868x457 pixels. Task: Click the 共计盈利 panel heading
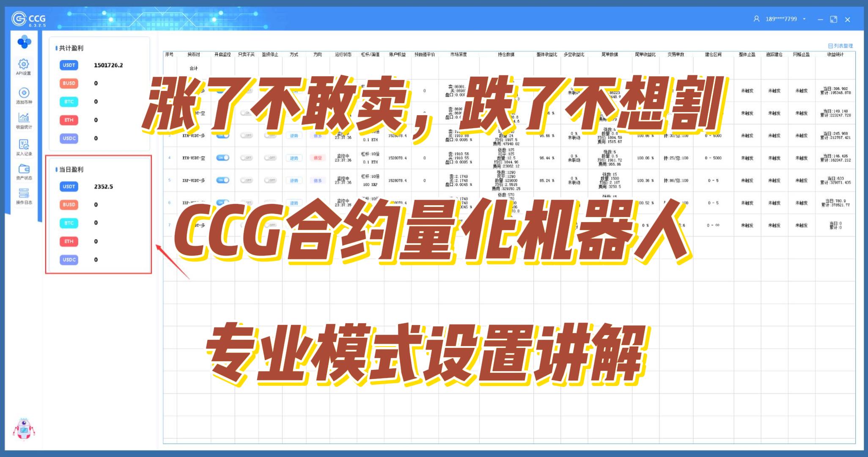click(71, 48)
